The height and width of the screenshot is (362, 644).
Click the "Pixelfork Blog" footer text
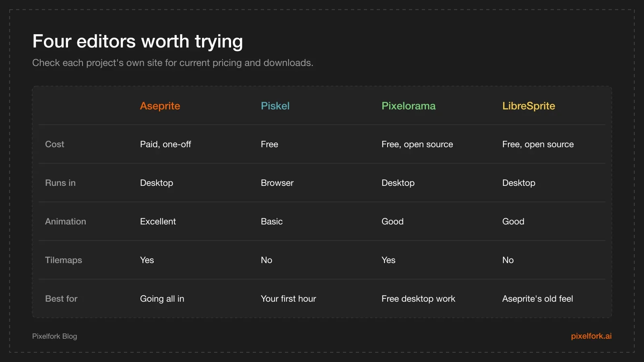(x=55, y=336)
